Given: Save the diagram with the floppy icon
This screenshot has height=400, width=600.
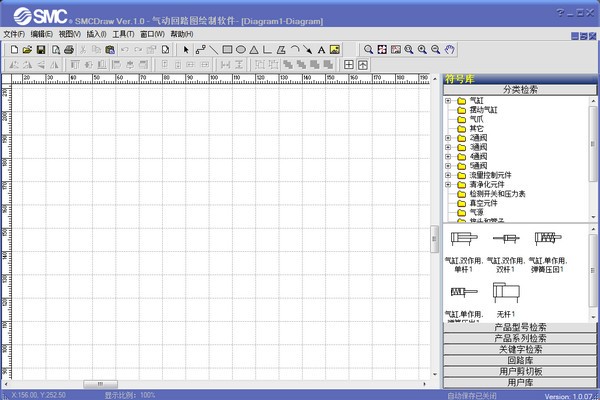Looking at the screenshot, I should tap(41, 49).
